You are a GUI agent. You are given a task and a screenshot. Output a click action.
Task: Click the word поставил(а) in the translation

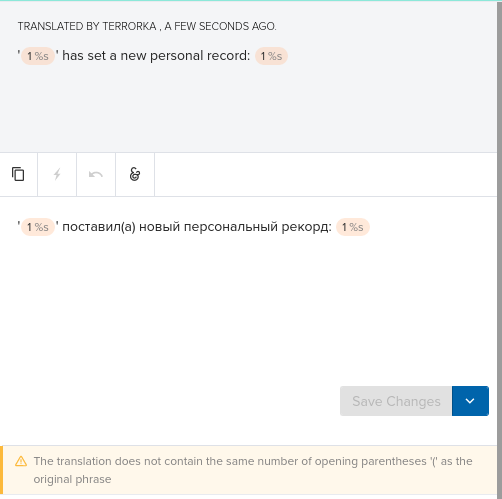99,227
